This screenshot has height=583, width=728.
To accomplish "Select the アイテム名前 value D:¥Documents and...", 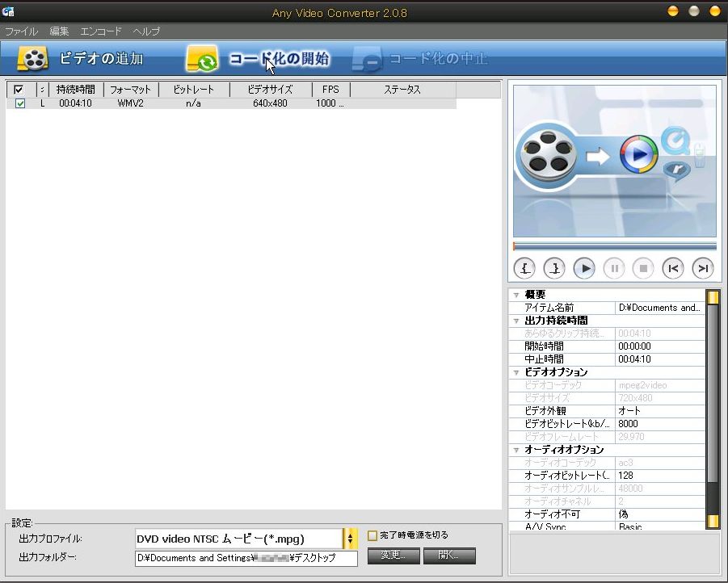I will point(660,308).
